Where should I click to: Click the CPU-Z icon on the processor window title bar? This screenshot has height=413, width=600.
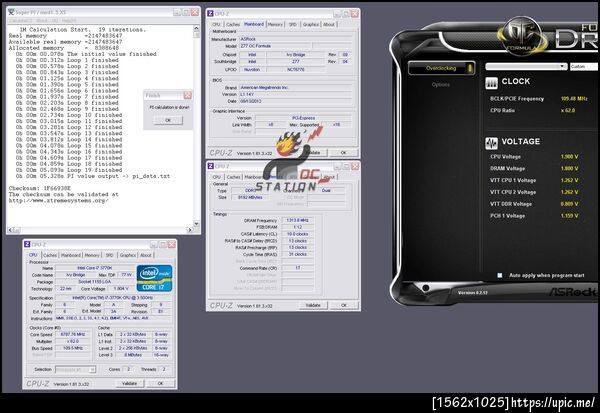point(27,245)
